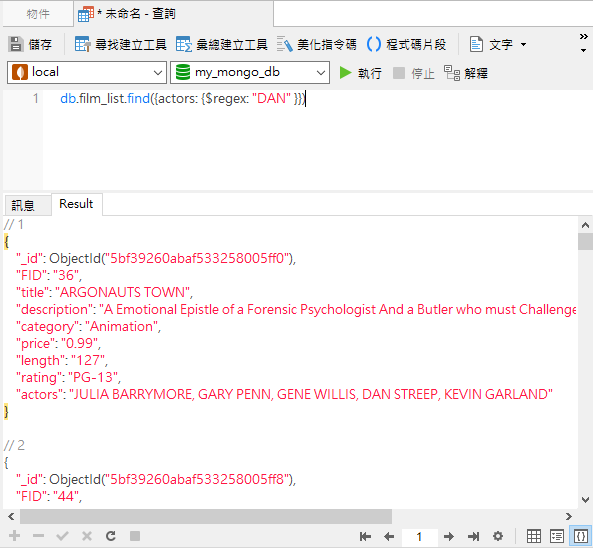Toggle JSON view of results
Image resolution: width=593 pixels, height=548 pixels.
coord(581,536)
